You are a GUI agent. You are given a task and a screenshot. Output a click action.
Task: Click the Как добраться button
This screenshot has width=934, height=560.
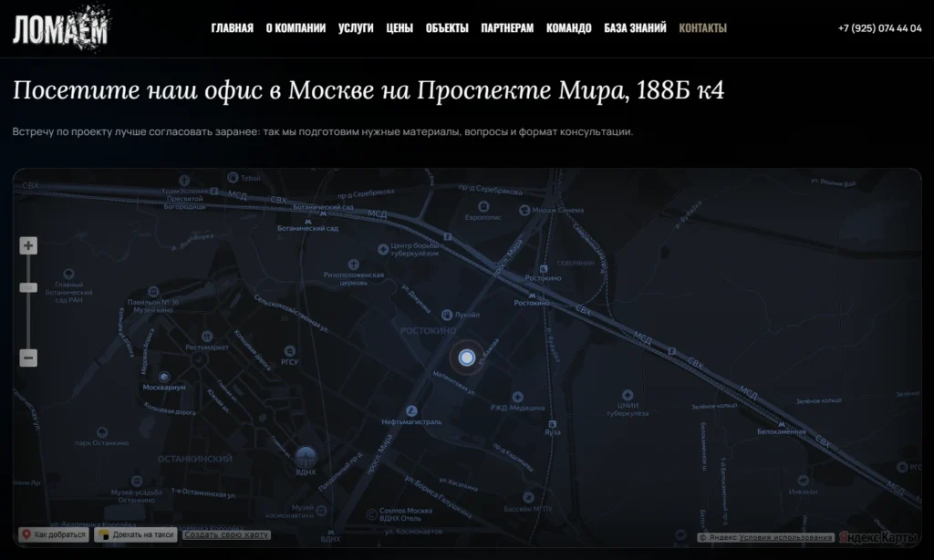[x=54, y=534]
